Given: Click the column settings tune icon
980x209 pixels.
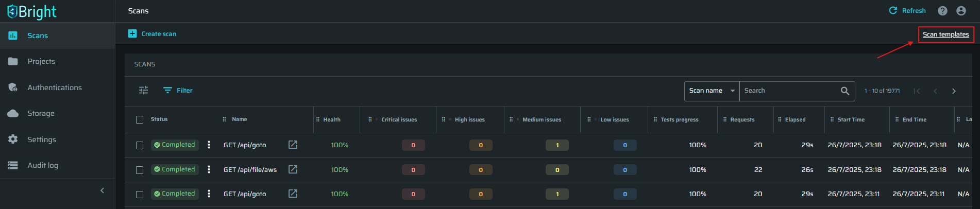Looking at the screenshot, I should pos(143,90).
